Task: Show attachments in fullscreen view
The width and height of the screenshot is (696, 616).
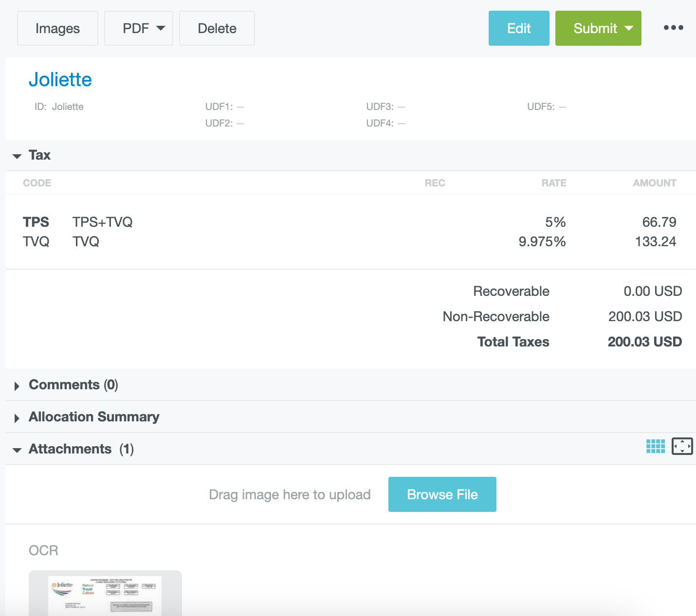Action: pyautogui.click(x=682, y=446)
